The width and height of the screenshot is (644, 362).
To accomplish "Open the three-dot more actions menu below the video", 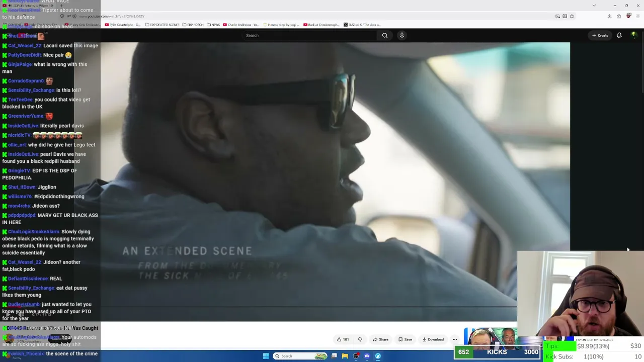I will tap(455, 339).
